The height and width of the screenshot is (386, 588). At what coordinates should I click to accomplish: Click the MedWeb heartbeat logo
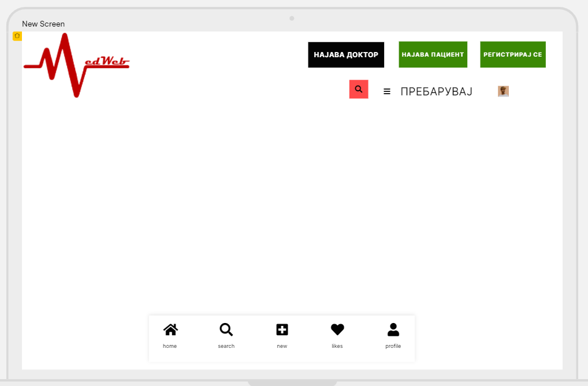pyautogui.click(x=76, y=65)
